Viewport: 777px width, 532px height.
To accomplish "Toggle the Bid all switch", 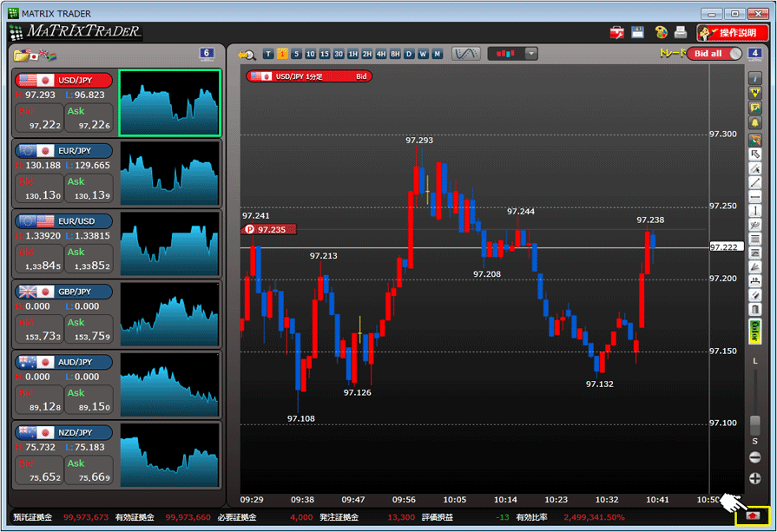I will pos(714,54).
